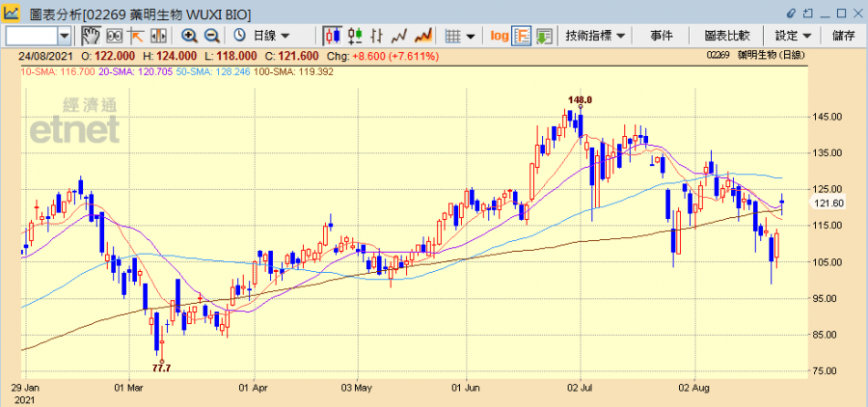
Task: Expand the grid options dropdown
Action: pyautogui.click(x=460, y=36)
